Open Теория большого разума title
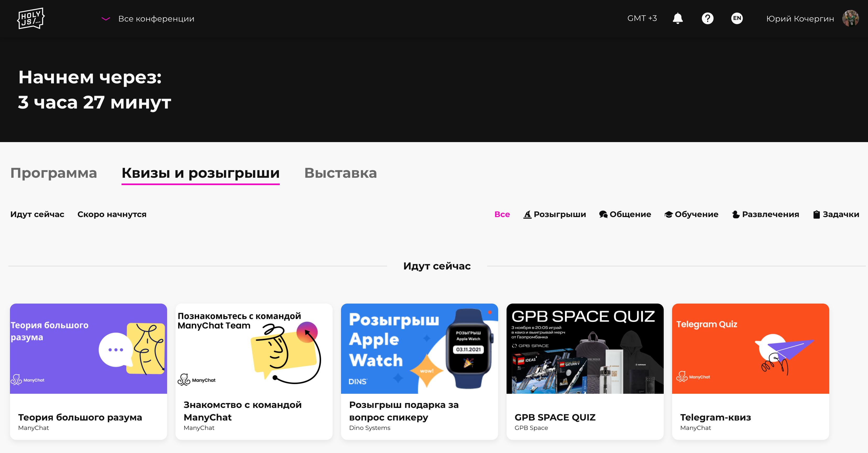 point(80,417)
